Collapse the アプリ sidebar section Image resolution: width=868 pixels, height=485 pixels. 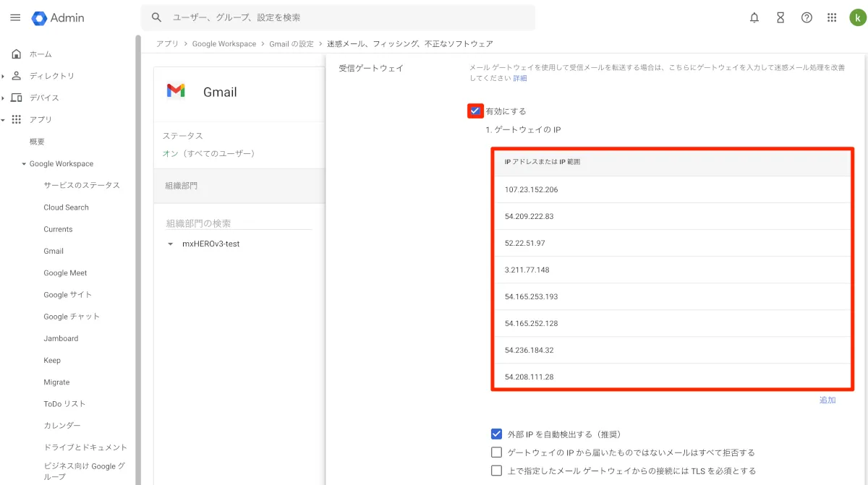tap(4, 120)
